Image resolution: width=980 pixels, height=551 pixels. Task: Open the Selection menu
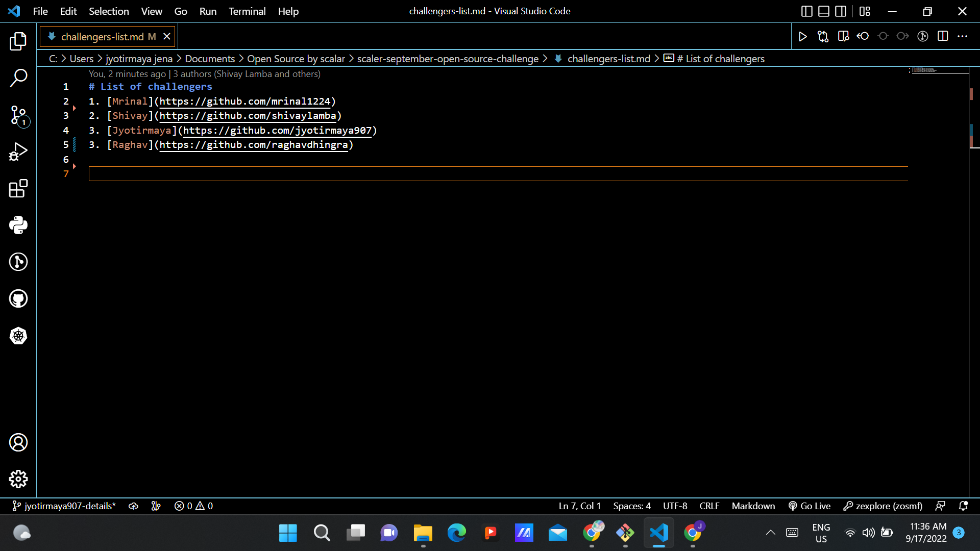click(x=109, y=11)
